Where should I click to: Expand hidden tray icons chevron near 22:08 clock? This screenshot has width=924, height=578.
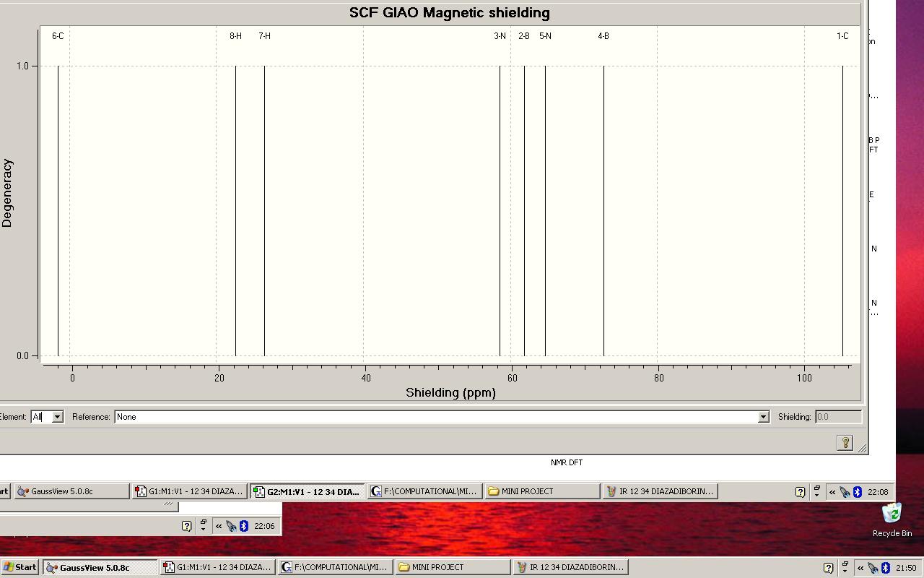click(832, 492)
